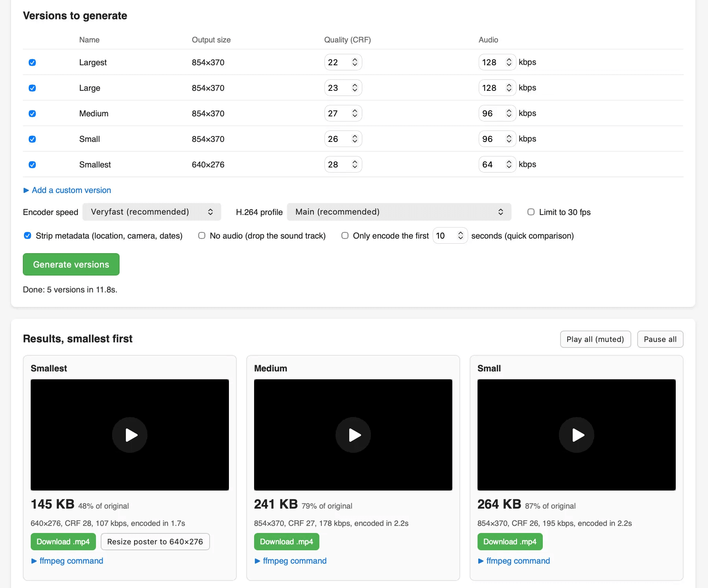Screen dimensions: 708x588
Task: Download the Smallest .mp4
Action: click(x=63, y=542)
